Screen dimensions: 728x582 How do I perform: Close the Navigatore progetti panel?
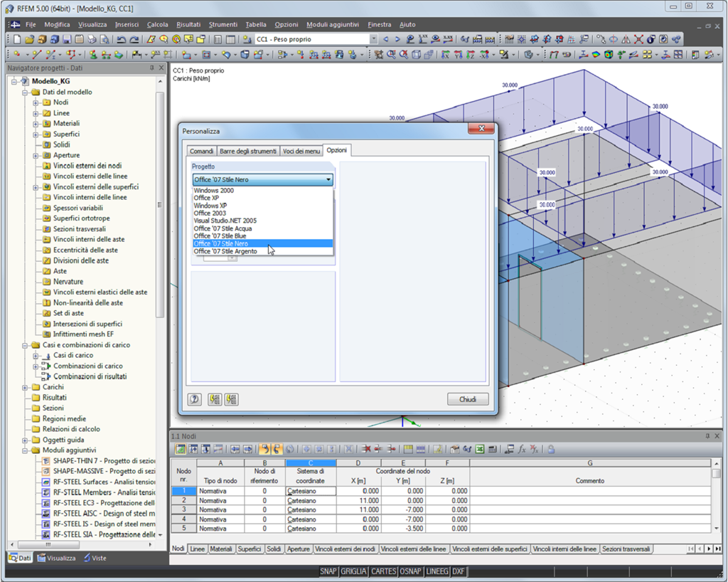161,68
